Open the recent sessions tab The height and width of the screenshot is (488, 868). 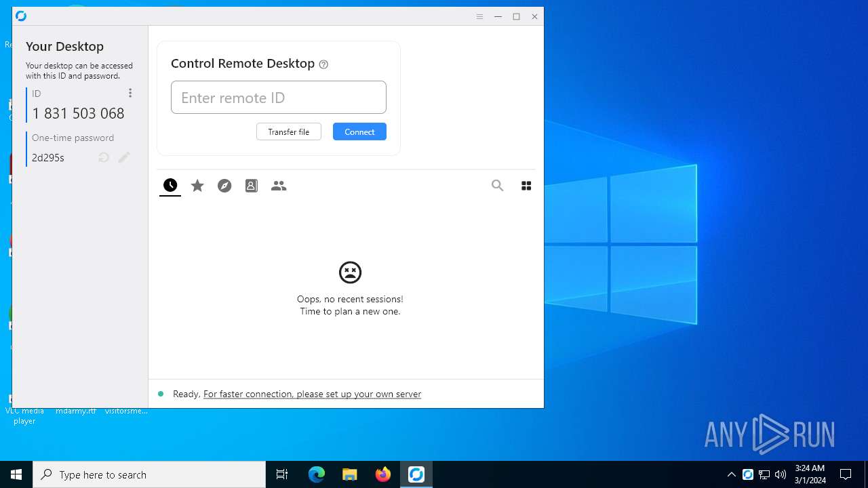coord(170,186)
